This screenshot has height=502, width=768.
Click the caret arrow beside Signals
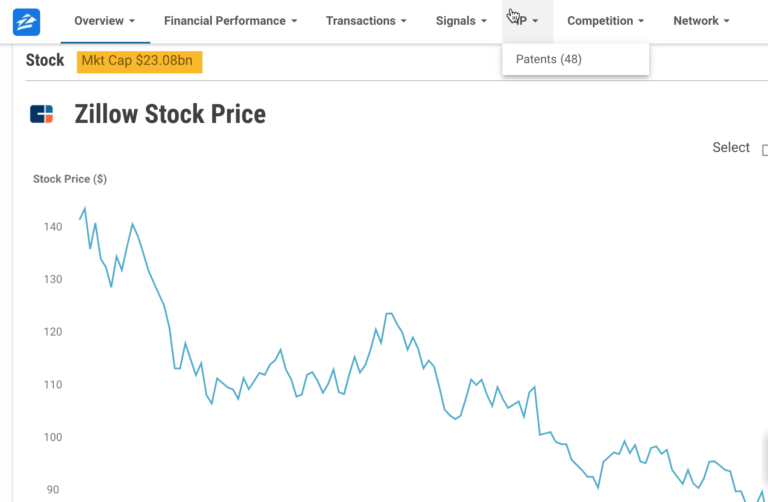484,21
